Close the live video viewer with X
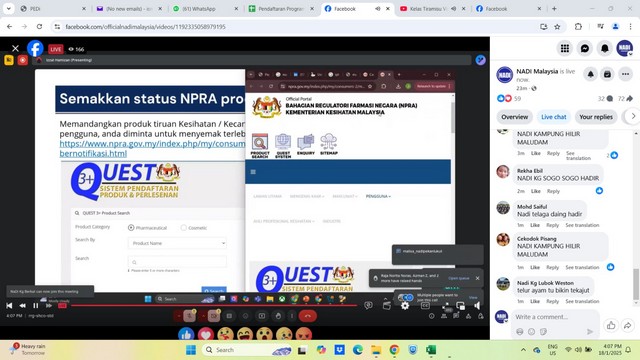Viewport: 640px width, 360px height. [x=15, y=49]
